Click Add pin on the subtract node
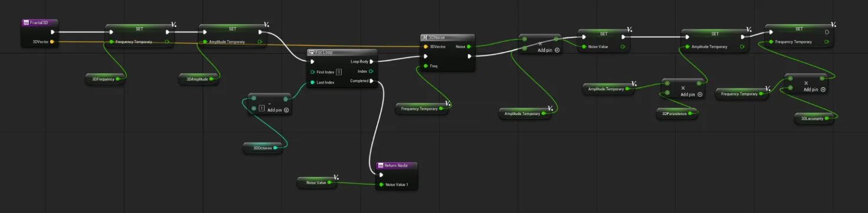 click(278, 110)
